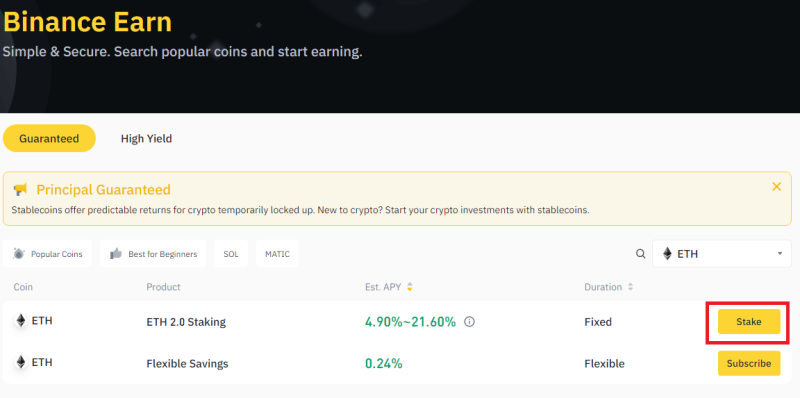Select the Guaranteed tab
Screen dimensions: 800x398
point(49,138)
